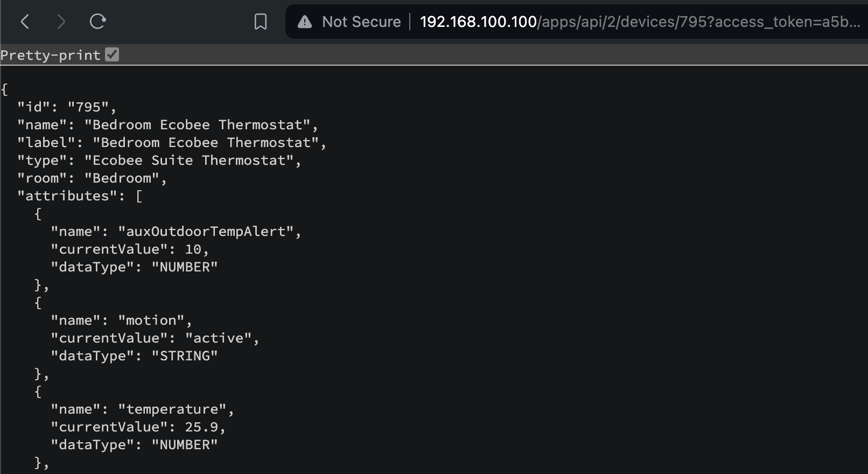868x474 pixels.
Task: Go forward to the next page
Action: [x=61, y=22]
